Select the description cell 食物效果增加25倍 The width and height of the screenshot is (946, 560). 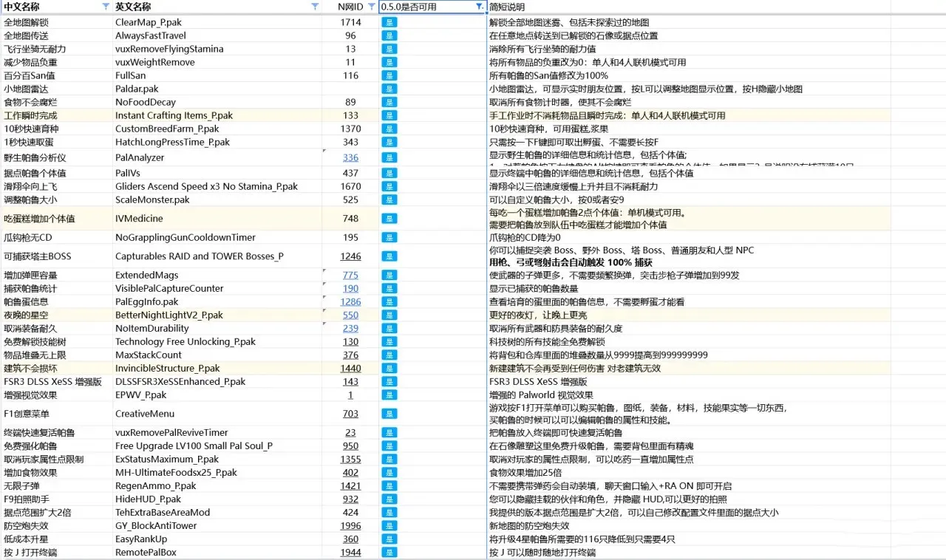(x=689, y=472)
